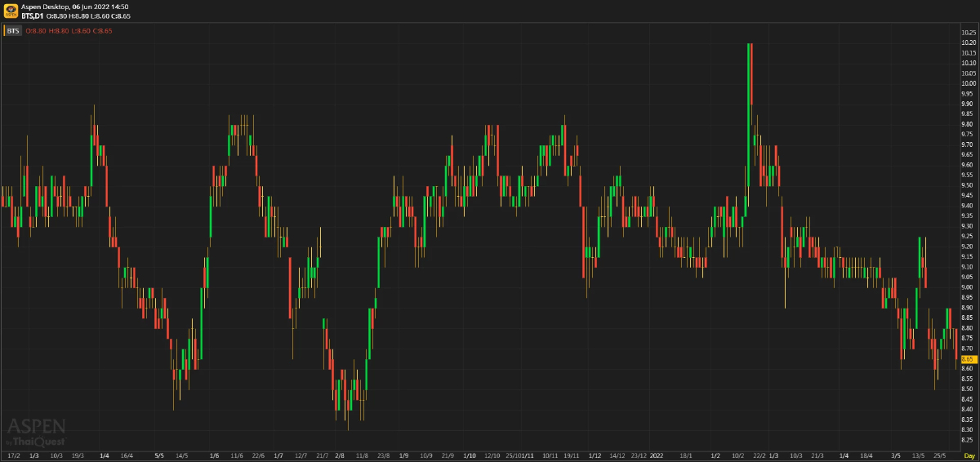
Task: Click the 1/7 date axis label
Action: 278,455
